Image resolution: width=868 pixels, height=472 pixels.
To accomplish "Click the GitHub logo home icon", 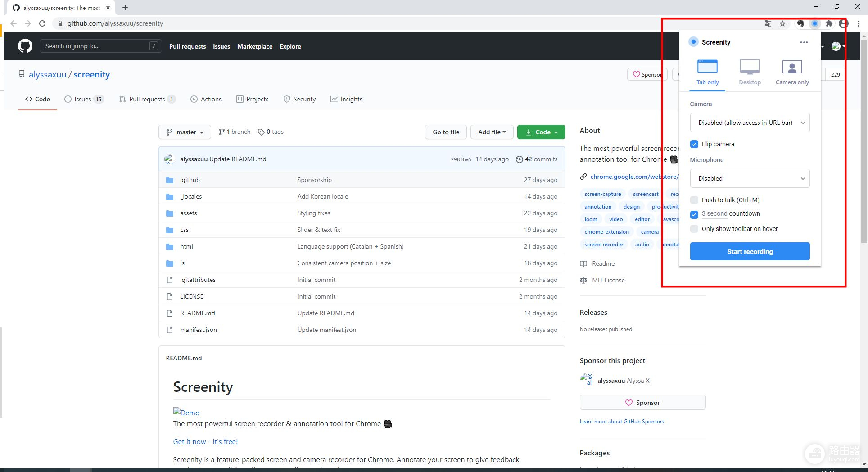I will [x=25, y=46].
